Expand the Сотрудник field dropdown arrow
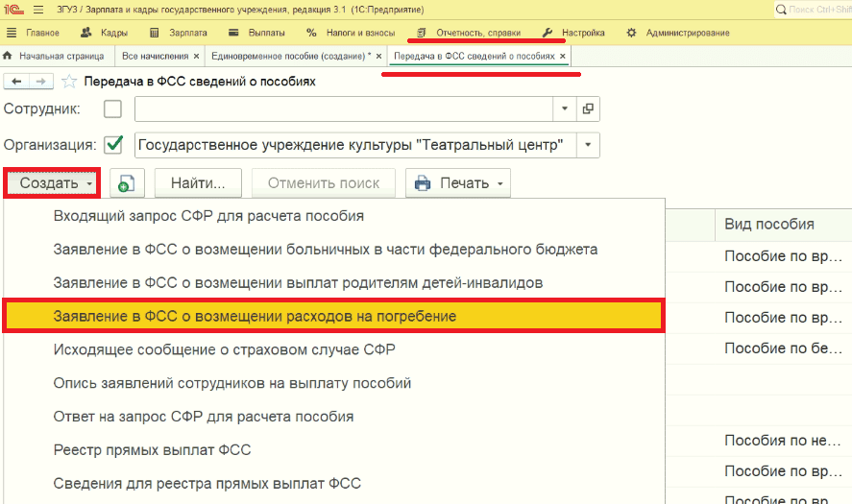The image size is (852, 504). pos(565,108)
